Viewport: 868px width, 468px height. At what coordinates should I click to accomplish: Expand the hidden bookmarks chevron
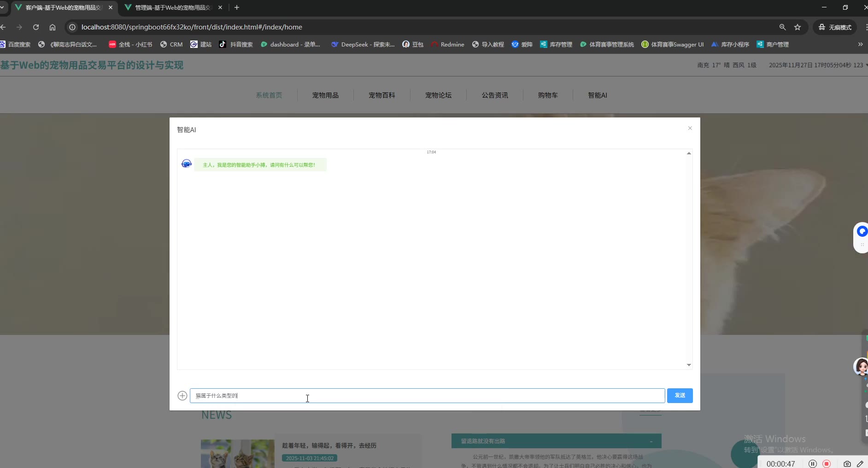coord(860,44)
